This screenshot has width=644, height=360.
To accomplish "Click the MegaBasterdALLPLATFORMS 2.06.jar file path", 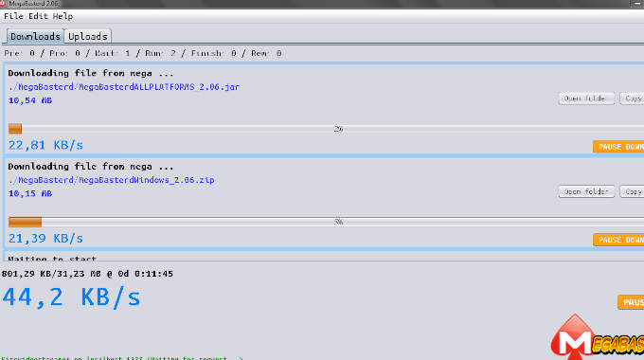I will point(124,87).
